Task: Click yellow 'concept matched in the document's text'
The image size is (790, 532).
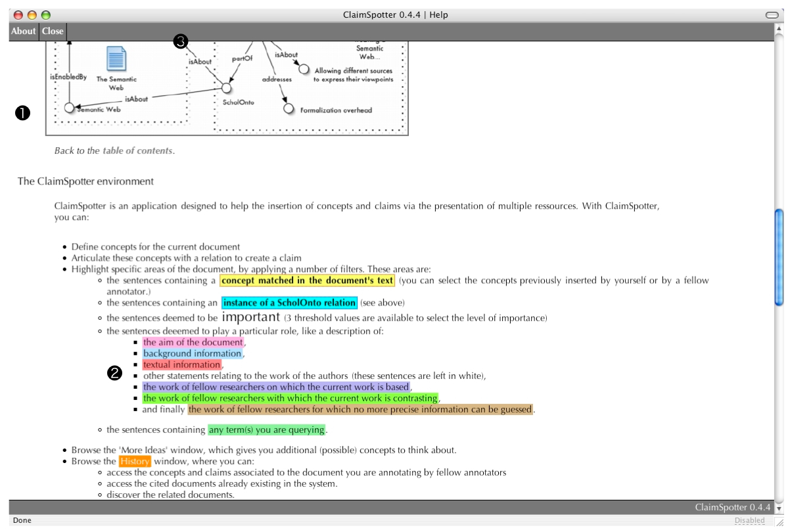Action: (x=308, y=280)
